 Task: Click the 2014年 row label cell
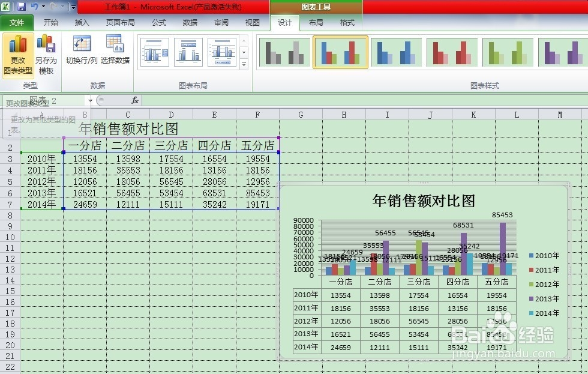click(x=41, y=204)
